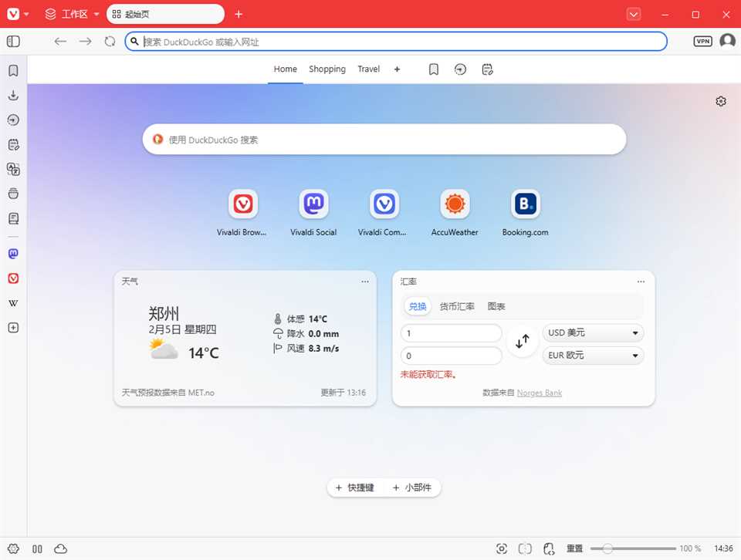This screenshot has height=560, width=741.
Task: Add a web panel with the plus icon
Action: [13, 328]
